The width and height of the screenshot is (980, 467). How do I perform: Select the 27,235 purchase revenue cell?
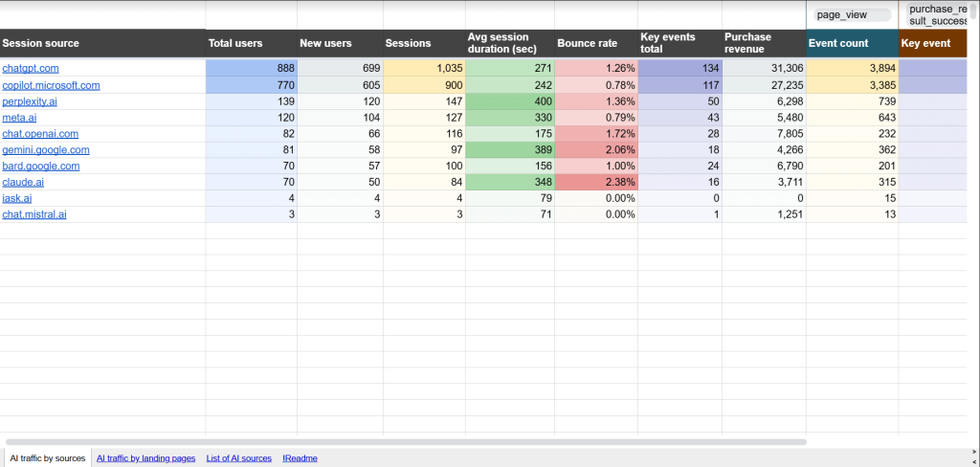pos(765,85)
